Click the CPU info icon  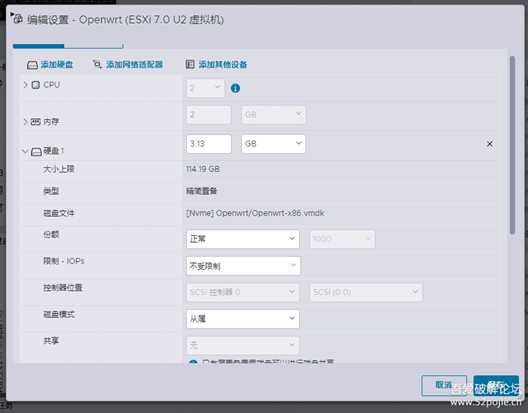pyautogui.click(x=235, y=88)
